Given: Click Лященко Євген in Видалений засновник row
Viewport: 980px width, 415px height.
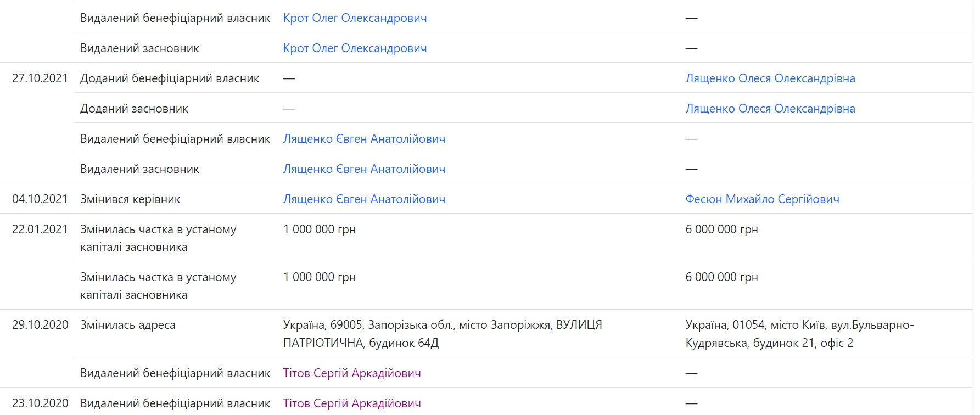Looking at the screenshot, I should 364,169.
